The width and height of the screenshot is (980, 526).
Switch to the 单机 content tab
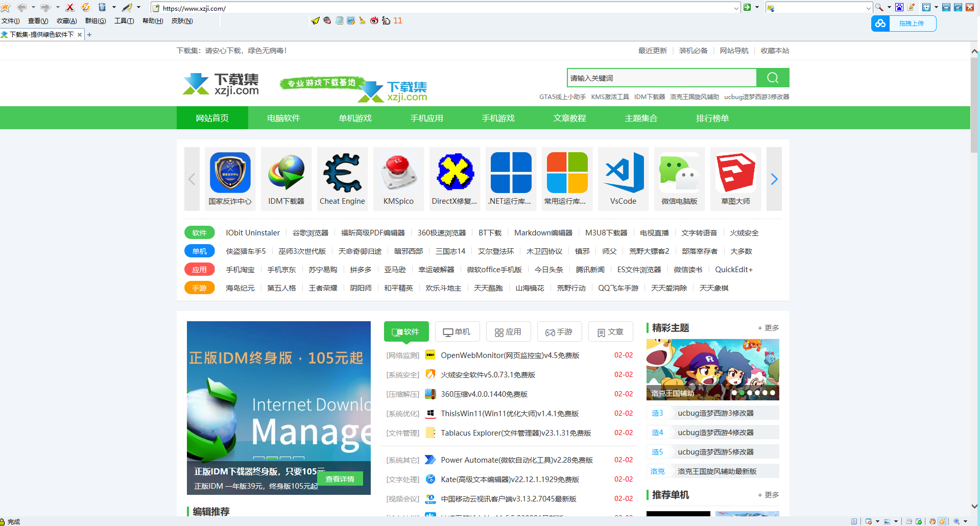(457, 332)
